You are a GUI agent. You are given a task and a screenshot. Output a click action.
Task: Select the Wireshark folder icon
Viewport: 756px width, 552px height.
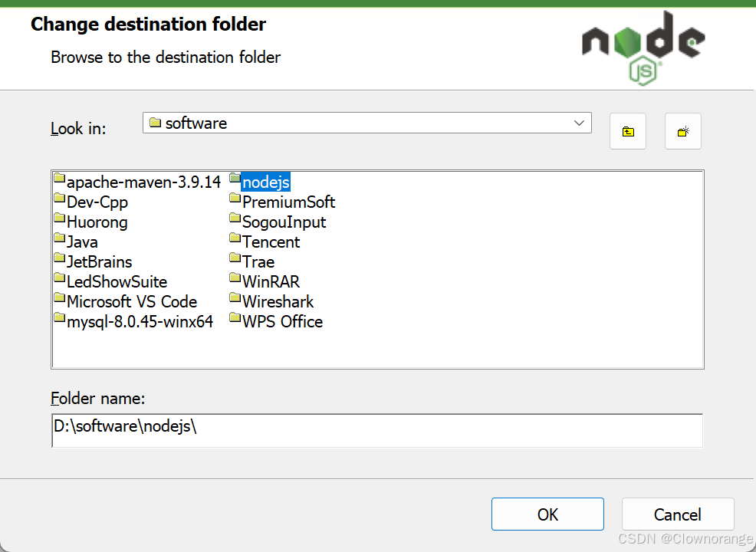(235, 297)
